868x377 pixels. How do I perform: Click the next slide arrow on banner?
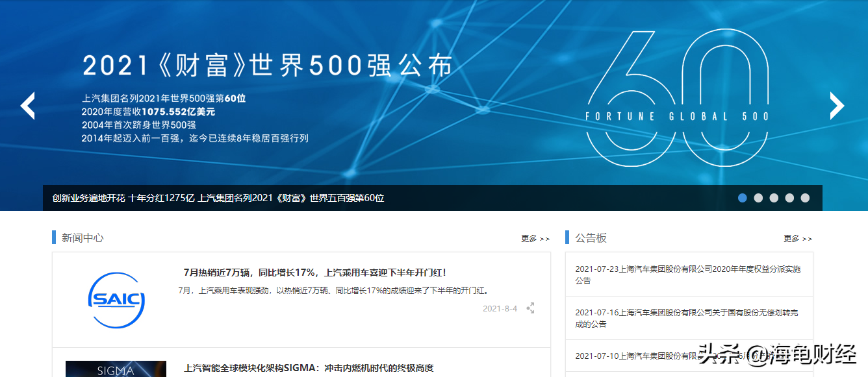[x=837, y=106]
